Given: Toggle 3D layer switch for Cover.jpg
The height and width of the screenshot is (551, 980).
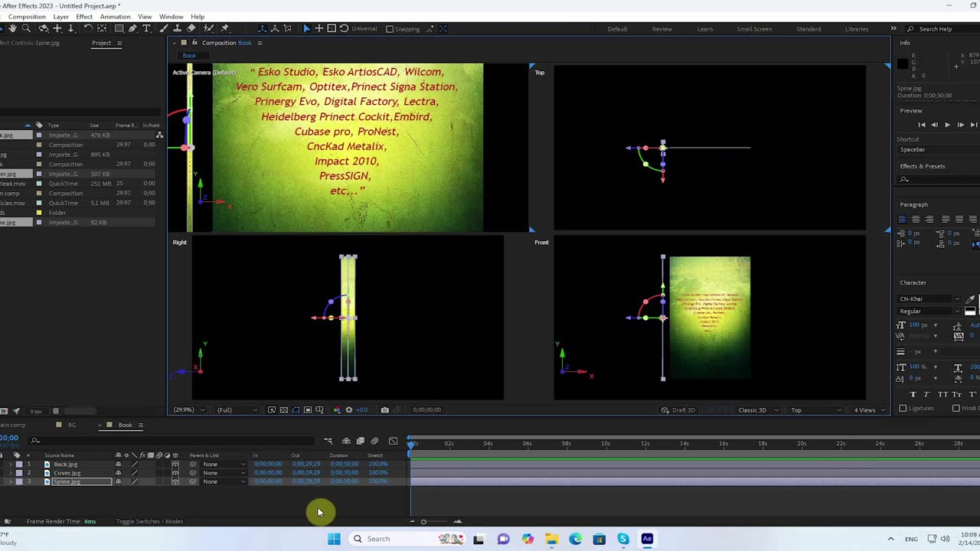Looking at the screenshot, I should point(175,473).
